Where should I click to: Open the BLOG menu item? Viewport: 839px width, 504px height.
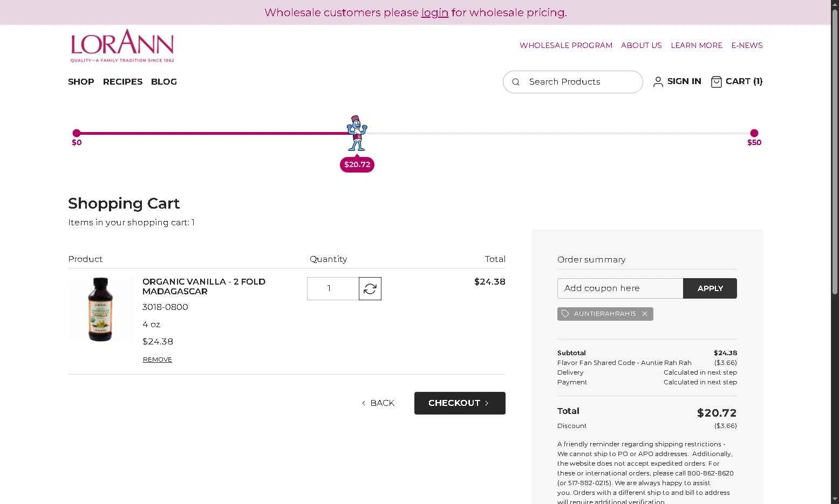point(164,82)
